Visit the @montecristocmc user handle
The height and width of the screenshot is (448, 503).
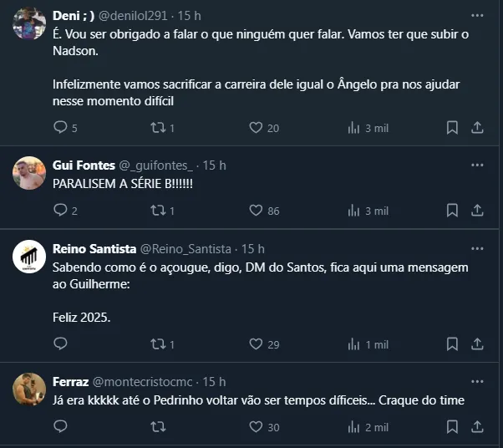145,382
